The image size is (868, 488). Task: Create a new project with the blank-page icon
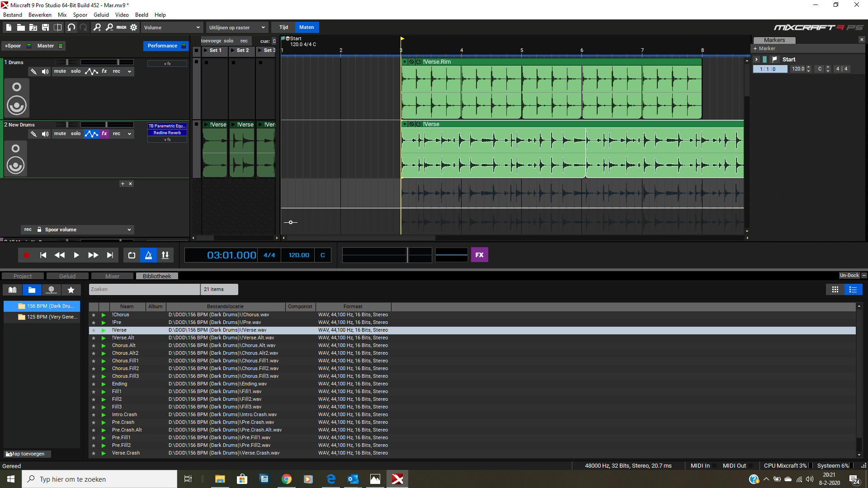pos(9,28)
